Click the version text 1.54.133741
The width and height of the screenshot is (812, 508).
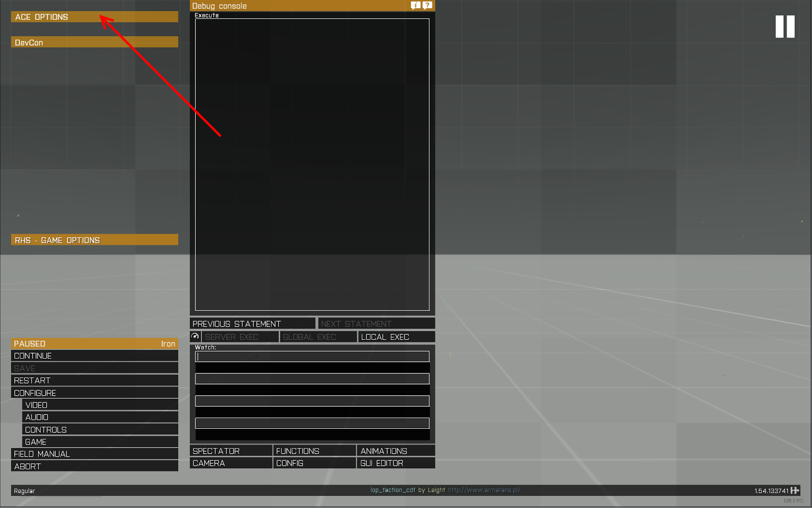771,491
